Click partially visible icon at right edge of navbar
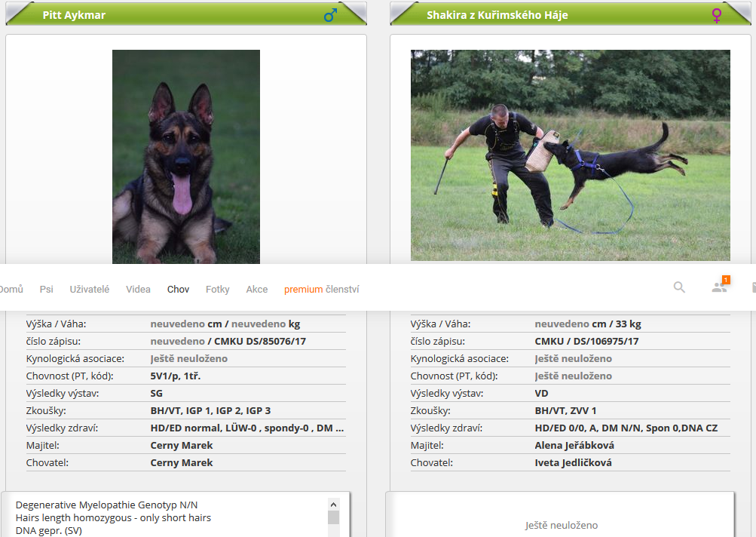 pos(753,287)
